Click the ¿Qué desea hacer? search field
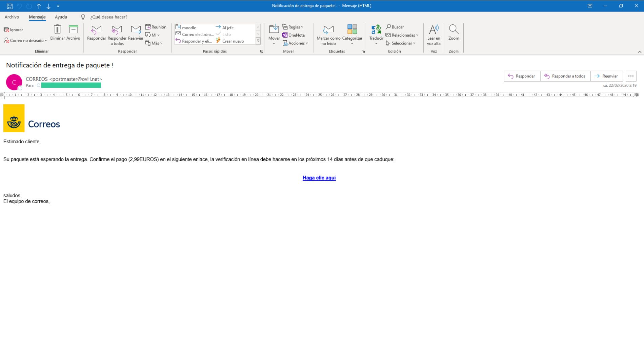The image size is (644, 349). pyautogui.click(x=108, y=17)
